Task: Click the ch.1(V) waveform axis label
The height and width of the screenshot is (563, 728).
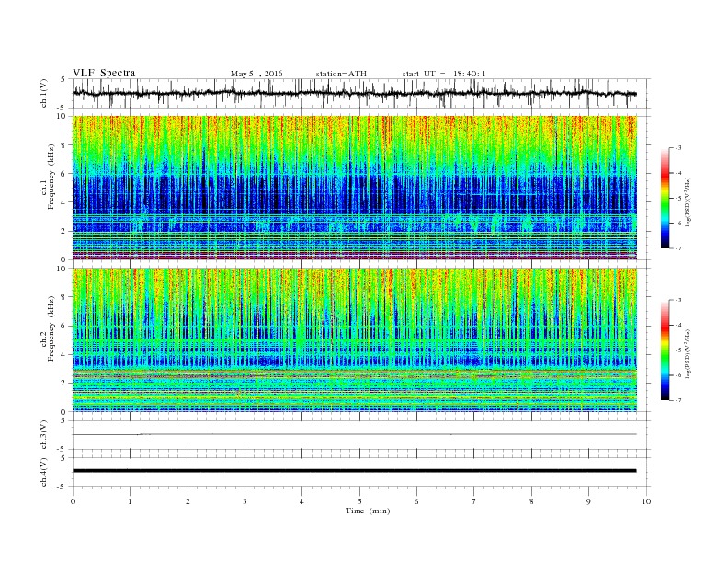Action: 44,93
